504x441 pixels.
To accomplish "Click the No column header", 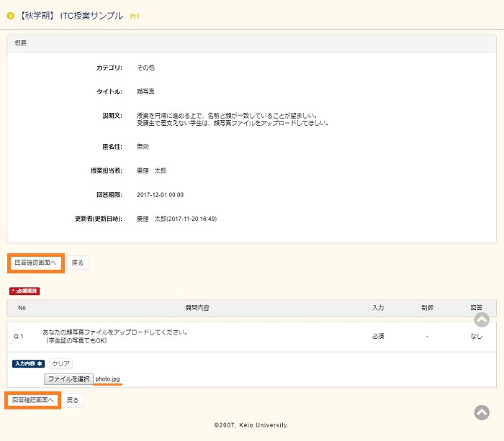I will click(22, 308).
